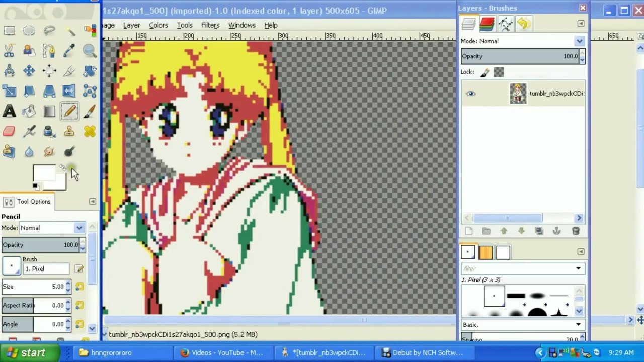Select the Paths tool
Viewport: 644px width, 362px height.
click(49, 51)
